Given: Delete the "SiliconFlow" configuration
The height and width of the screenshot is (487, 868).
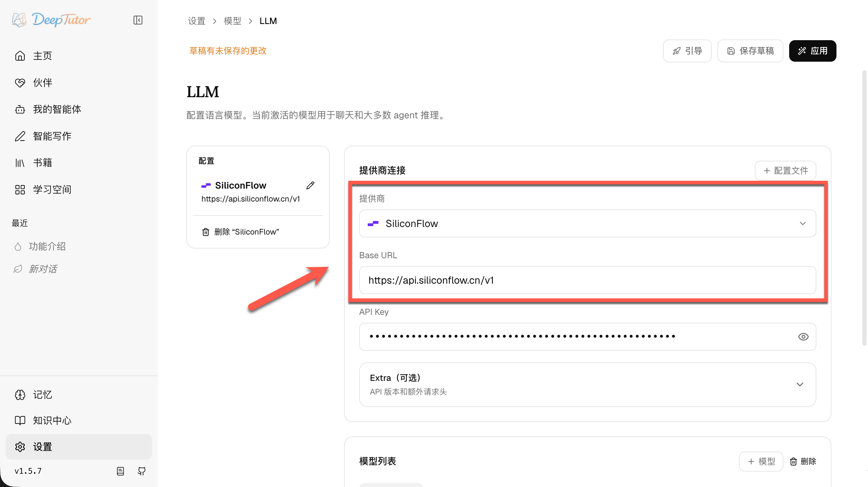Looking at the screenshot, I should click(x=240, y=232).
